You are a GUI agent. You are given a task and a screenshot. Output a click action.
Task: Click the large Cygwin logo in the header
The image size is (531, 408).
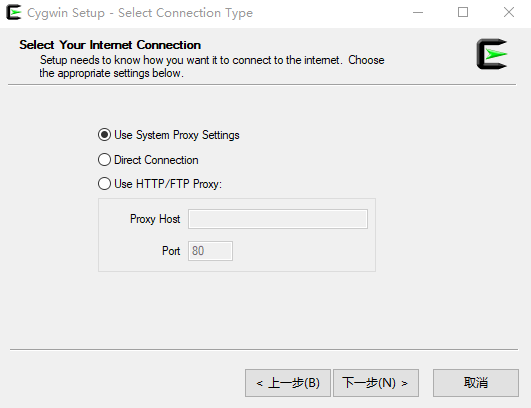coord(492,54)
